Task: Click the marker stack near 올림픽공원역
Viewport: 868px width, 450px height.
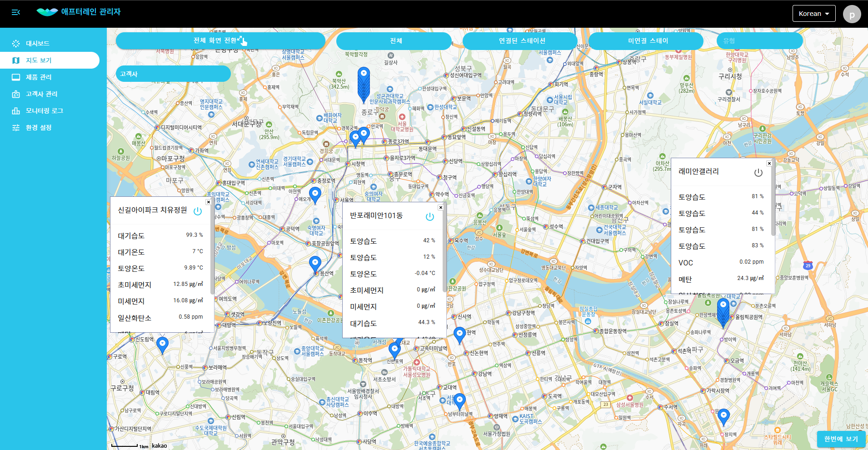Action: [x=723, y=313]
